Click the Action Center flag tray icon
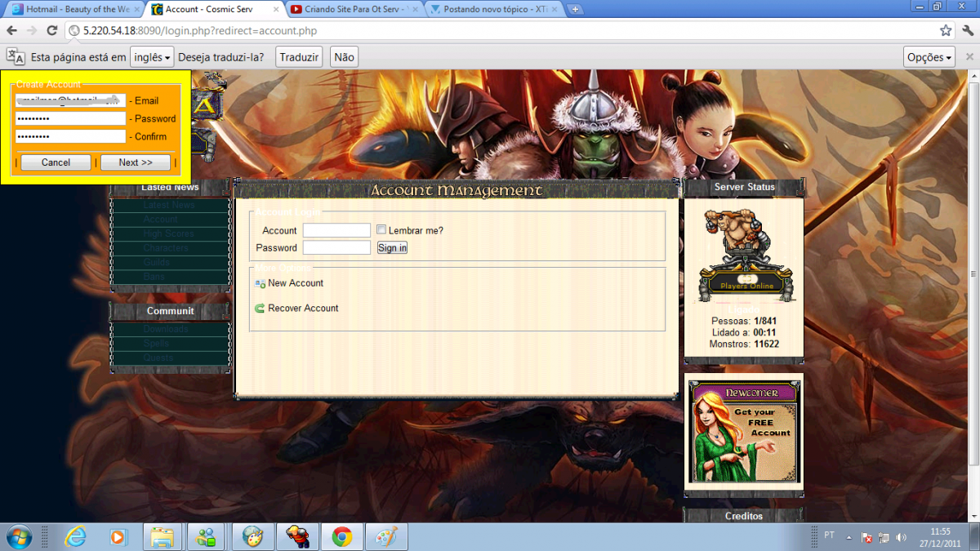Image resolution: width=980 pixels, height=551 pixels. [867, 537]
